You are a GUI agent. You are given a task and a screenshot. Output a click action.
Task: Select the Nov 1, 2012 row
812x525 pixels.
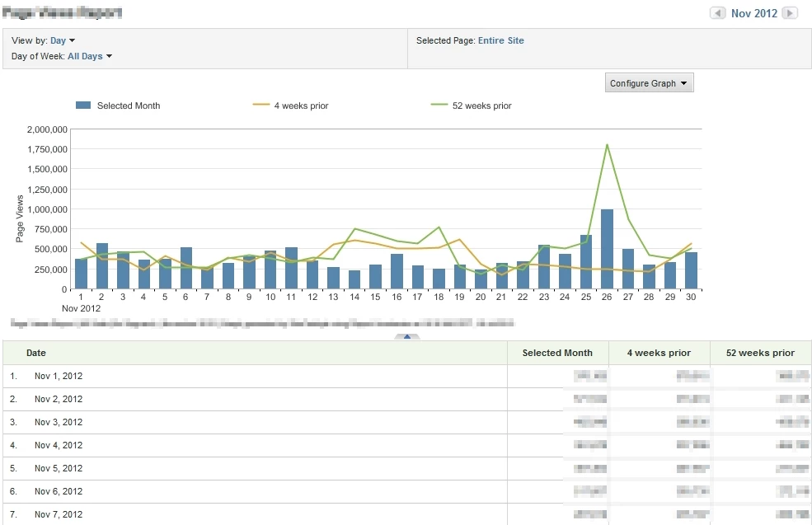click(407, 377)
